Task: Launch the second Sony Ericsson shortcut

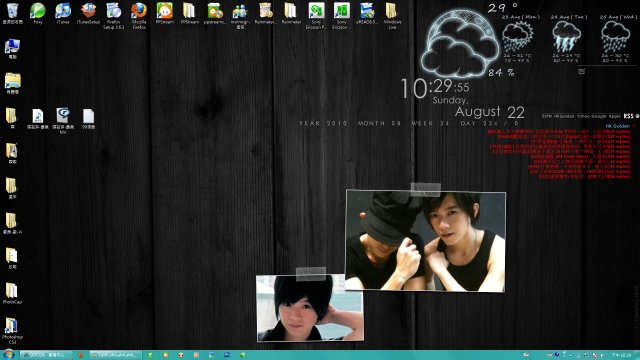Action: coord(342,16)
